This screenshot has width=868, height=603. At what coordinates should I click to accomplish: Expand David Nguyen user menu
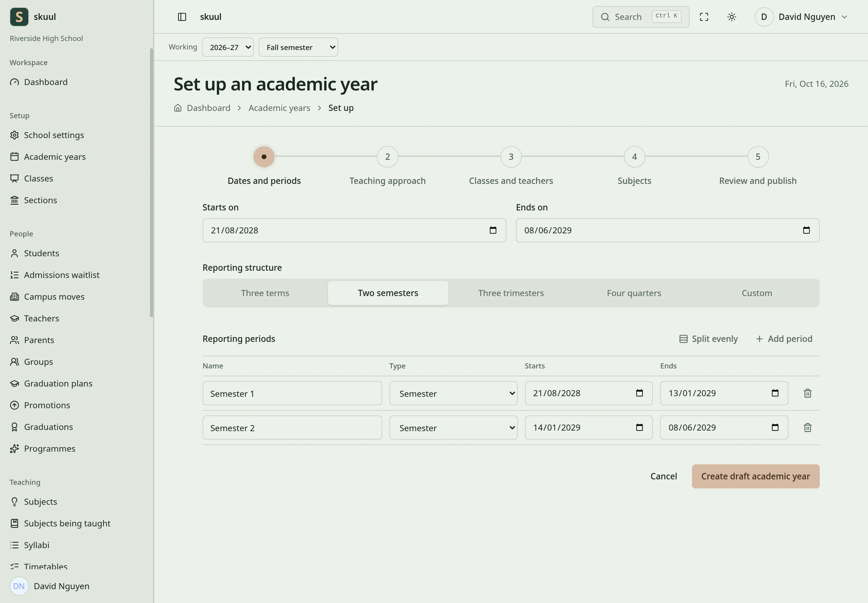pyautogui.click(x=801, y=17)
